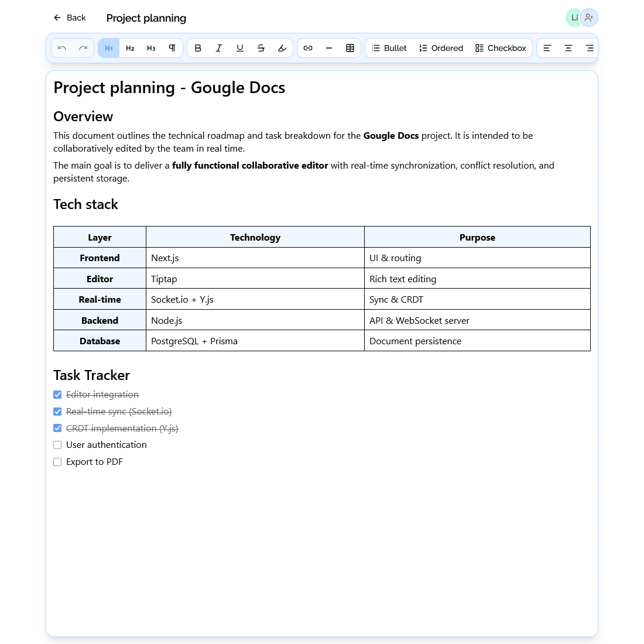Insert a link with the link icon
Screen dimensions: 644x644
pos(308,48)
